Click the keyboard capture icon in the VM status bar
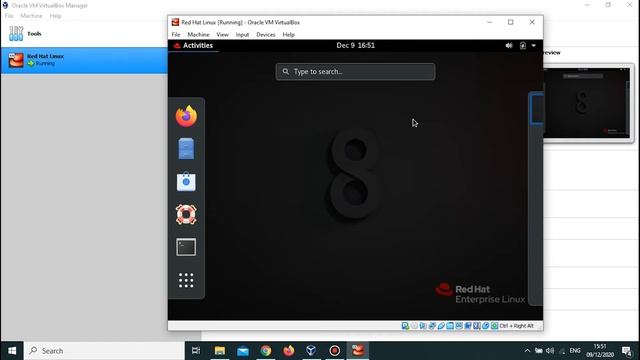 [495, 326]
